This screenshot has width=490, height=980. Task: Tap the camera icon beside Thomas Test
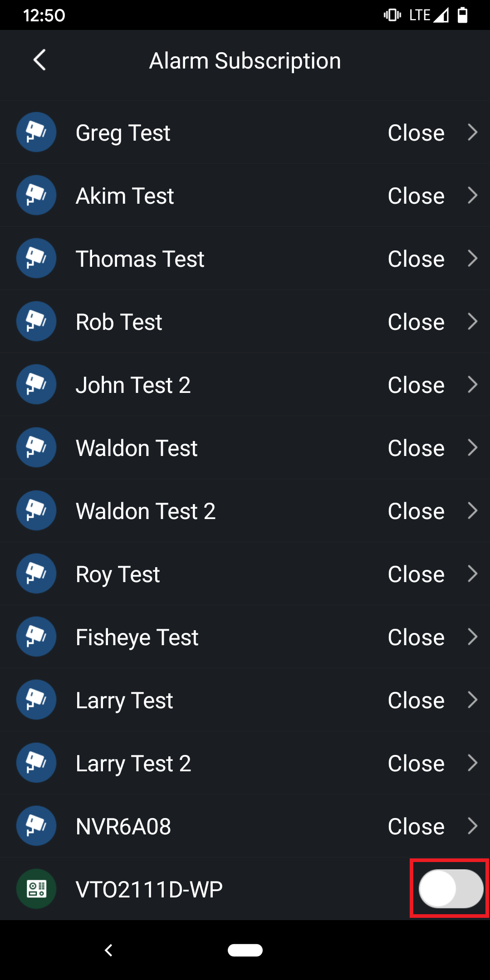(36, 258)
